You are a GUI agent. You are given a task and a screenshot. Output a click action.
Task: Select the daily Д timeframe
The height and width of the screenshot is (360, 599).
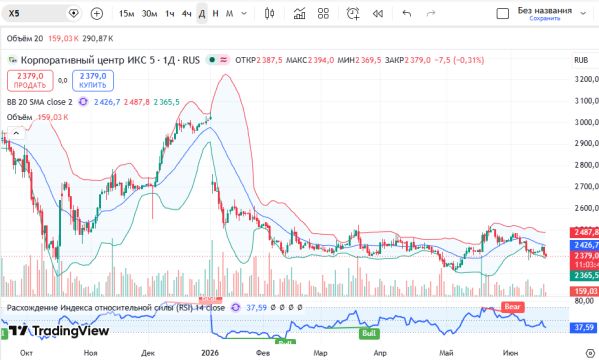(202, 14)
